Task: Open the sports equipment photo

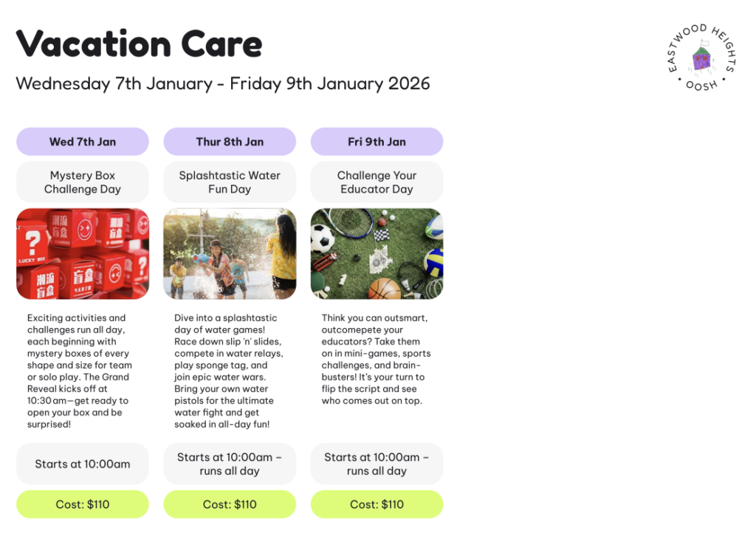Action: 377,253
